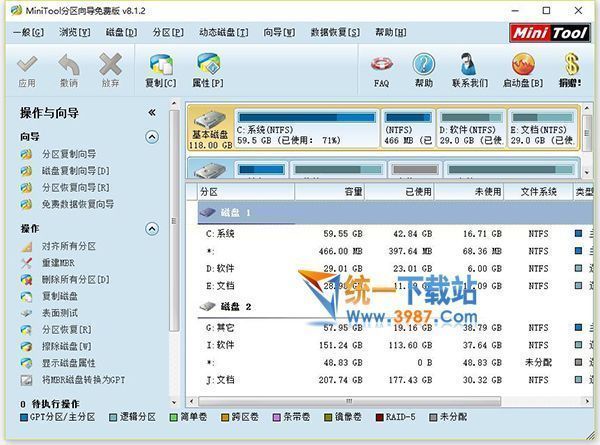Open the 动态磁盘[T] menu
Image resolution: width=600 pixels, height=445 pixels.
click(x=223, y=33)
